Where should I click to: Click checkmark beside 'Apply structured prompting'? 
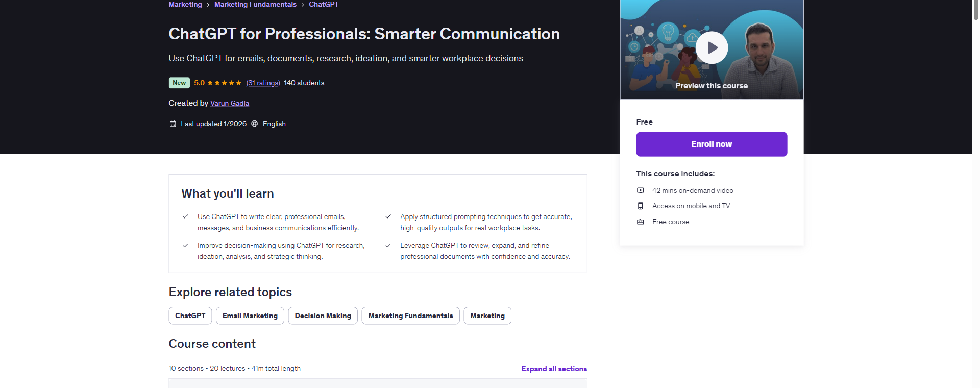[x=388, y=216]
